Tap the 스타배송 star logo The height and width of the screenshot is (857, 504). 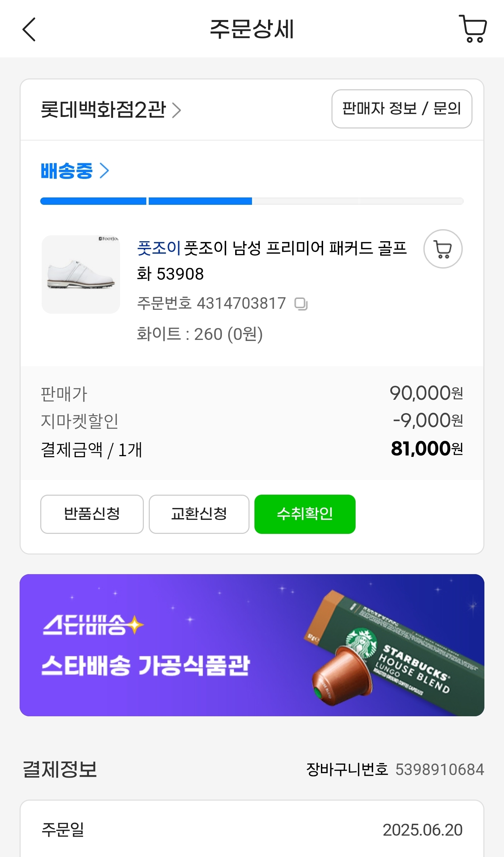click(93, 625)
